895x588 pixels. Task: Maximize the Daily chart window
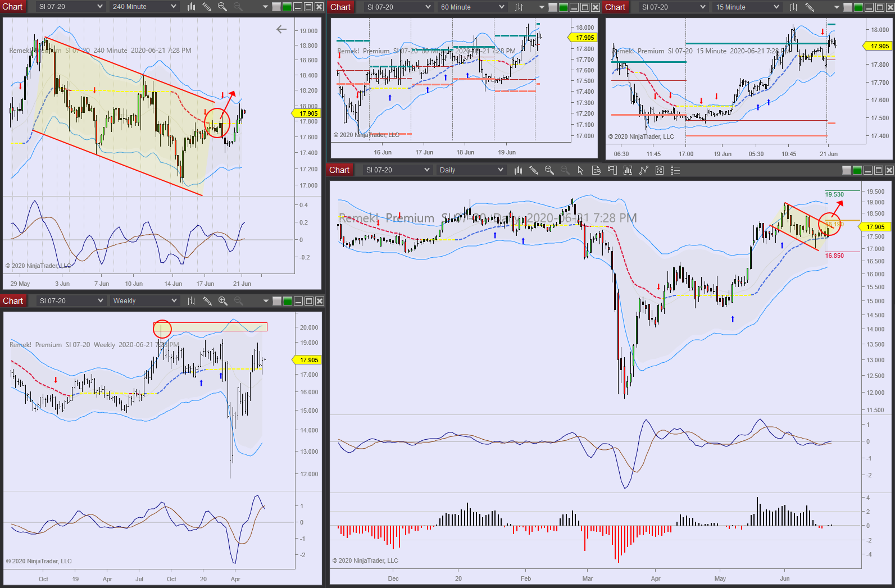click(879, 170)
